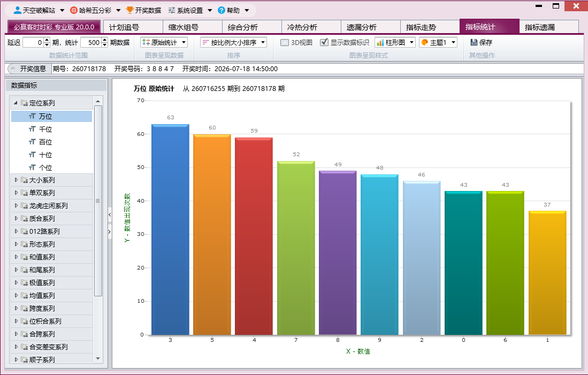Click the tree scrollbar up arrow
The width and height of the screenshot is (588, 375).
(x=98, y=101)
